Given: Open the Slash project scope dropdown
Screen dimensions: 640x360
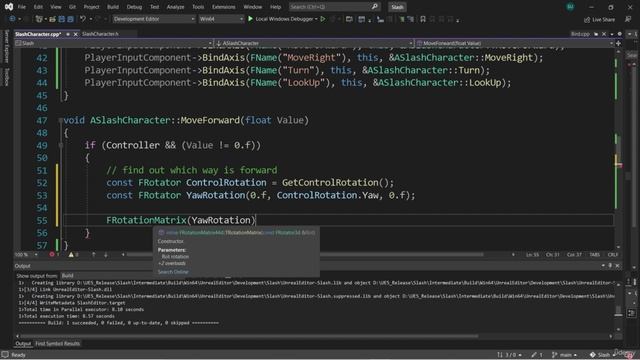Looking at the screenshot, I should tap(114, 43).
